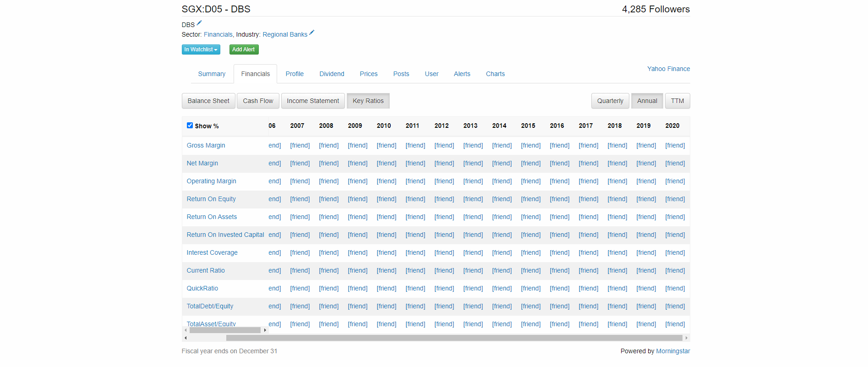
Task: Open the Current Ratio link
Action: (x=206, y=270)
